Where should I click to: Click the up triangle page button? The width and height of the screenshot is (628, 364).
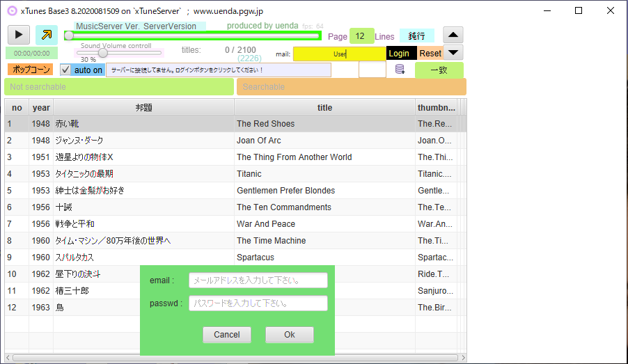click(x=453, y=35)
